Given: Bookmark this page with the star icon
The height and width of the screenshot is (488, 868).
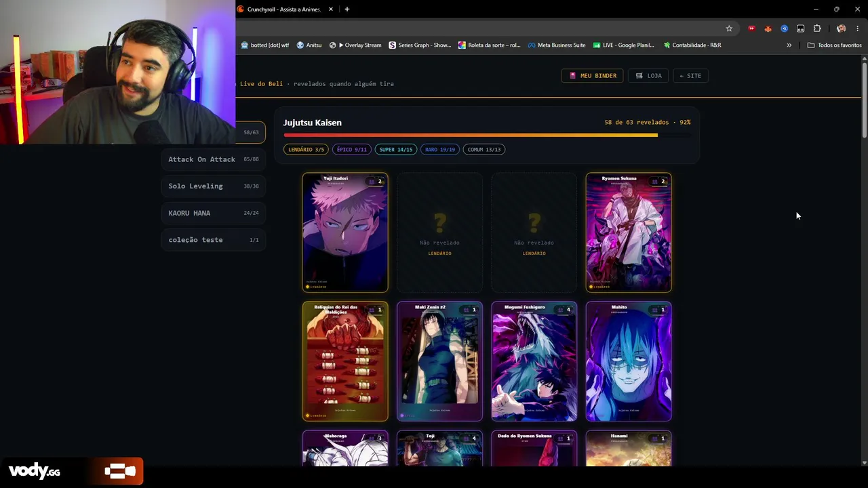Looking at the screenshot, I should (729, 28).
